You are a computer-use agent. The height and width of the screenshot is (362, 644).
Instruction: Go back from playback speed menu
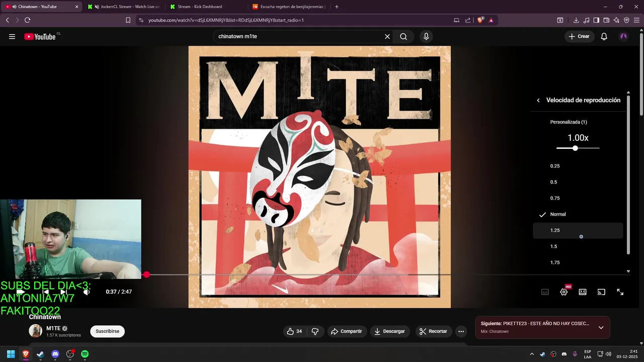click(x=538, y=100)
